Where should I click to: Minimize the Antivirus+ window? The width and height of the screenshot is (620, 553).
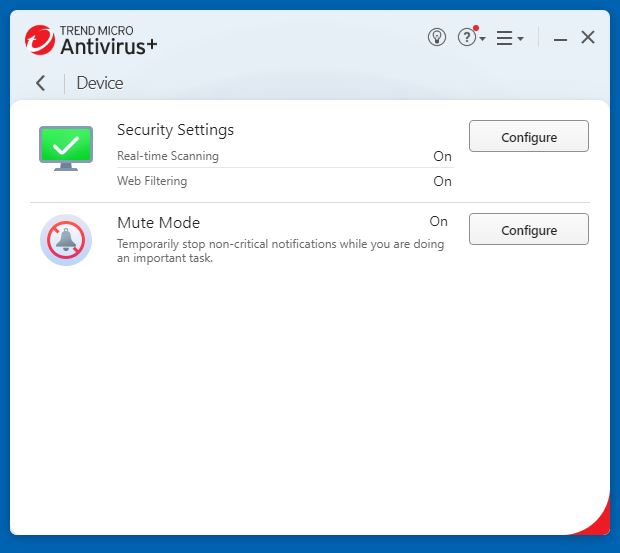[560, 39]
